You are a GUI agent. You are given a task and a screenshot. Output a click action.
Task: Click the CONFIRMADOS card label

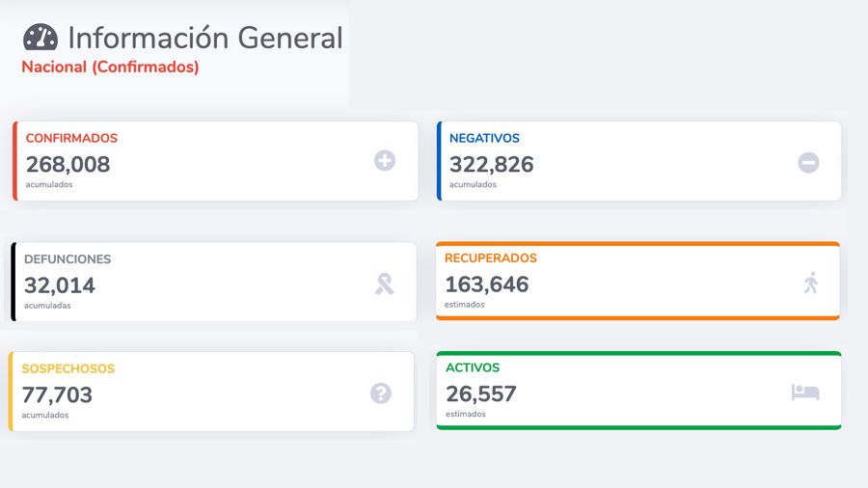(71, 138)
